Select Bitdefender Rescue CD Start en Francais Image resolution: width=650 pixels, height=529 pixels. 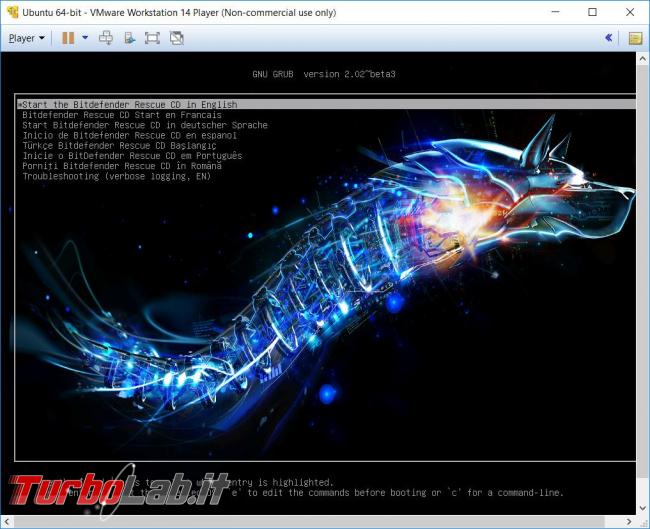coord(122,115)
